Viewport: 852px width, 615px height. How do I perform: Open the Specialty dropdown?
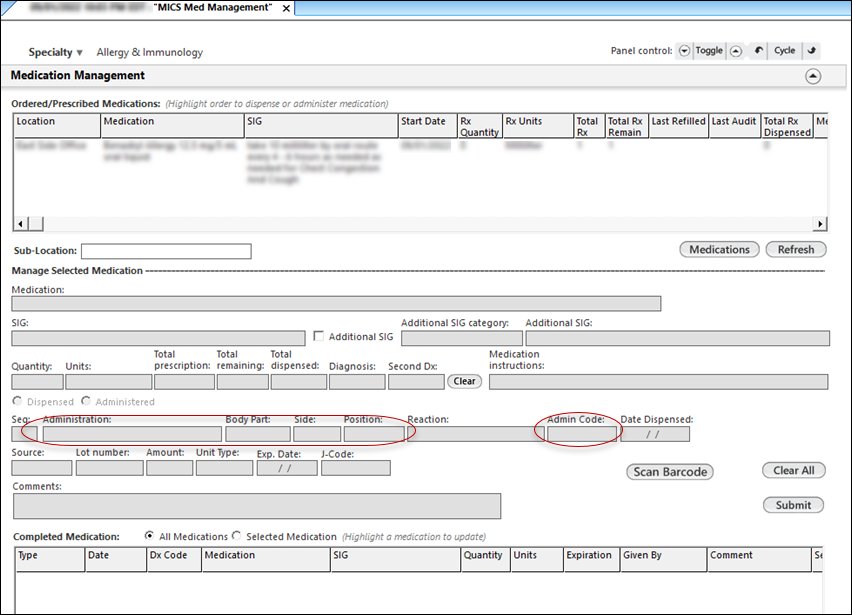point(55,53)
